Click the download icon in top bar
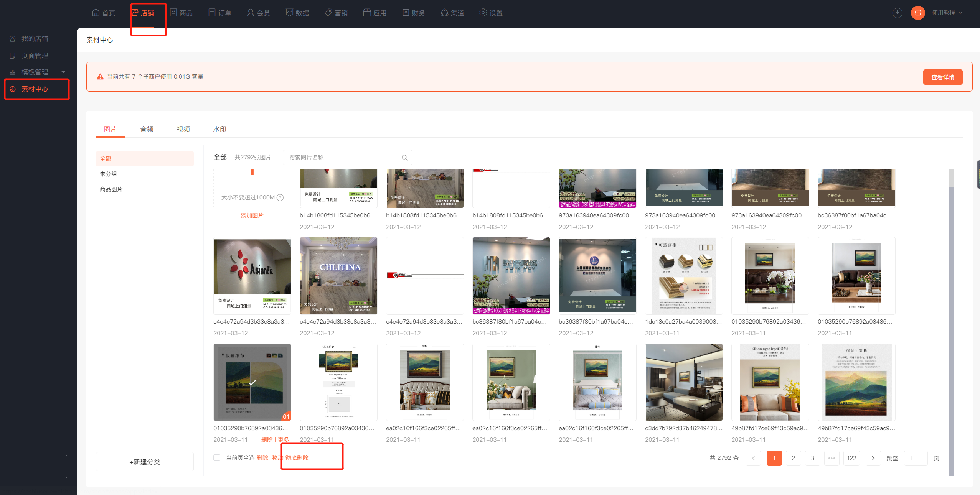This screenshot has height=495, width=980. coord(897,13)
